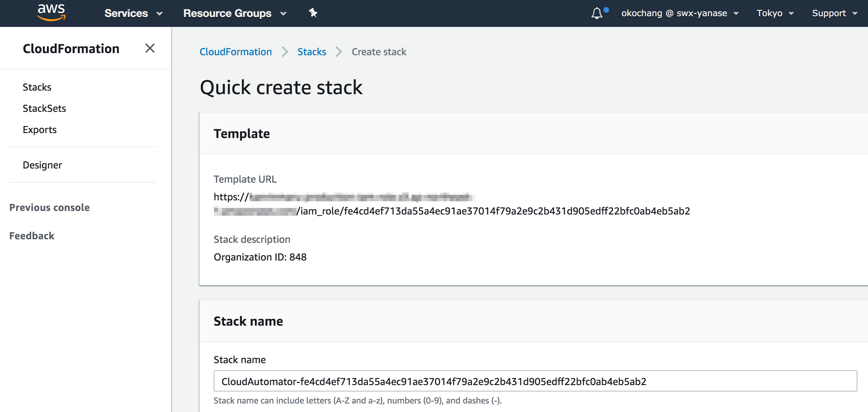Screen dimensions: 868x412
Task: Click the Stack name input field
Action: coord(535,381)
